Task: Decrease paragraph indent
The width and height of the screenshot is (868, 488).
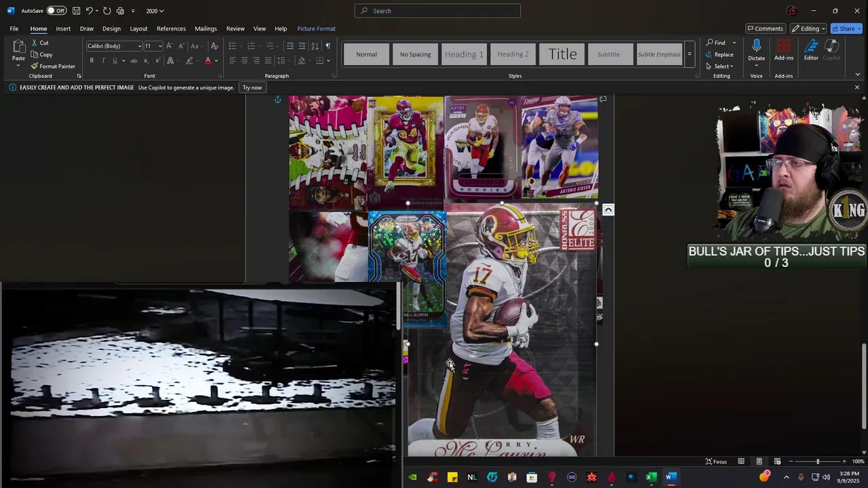Action: (x=290, y=46)
